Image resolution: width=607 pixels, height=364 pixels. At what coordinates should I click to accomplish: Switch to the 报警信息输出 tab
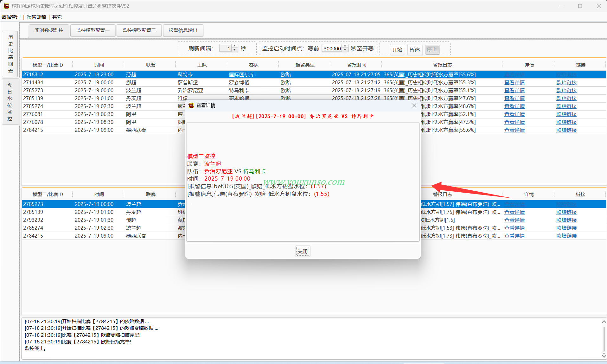coord(183,30)
